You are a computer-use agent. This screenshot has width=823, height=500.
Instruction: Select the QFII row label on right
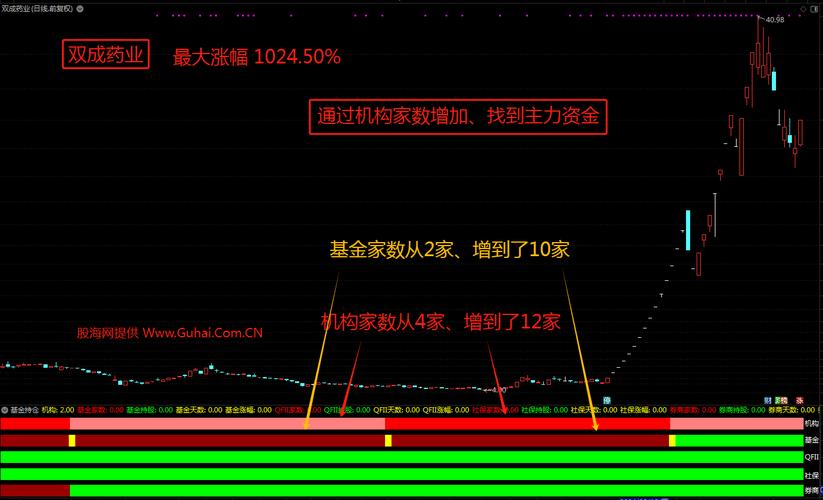click(811, 457)
